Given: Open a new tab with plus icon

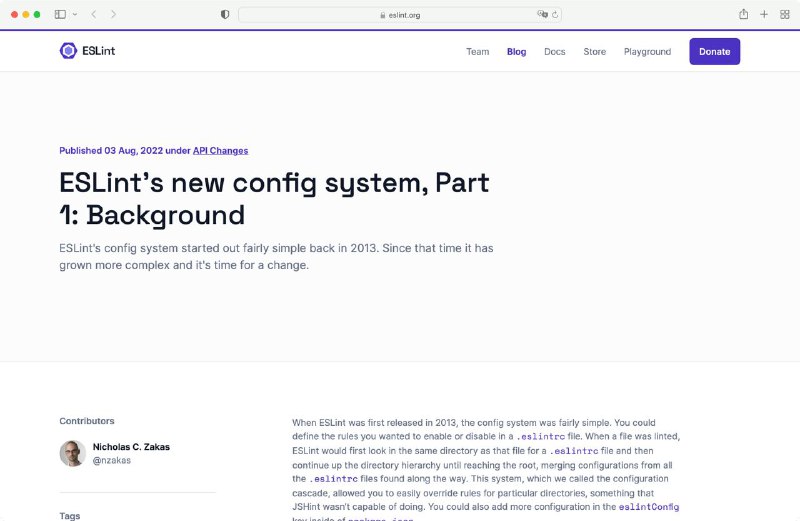Looking at the screenshot, I should (764, 14).
